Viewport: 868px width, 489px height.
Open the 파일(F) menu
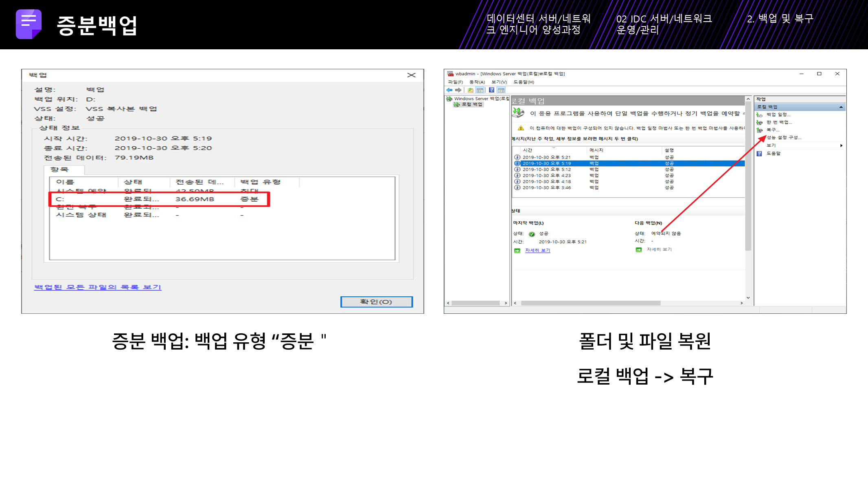point(455,82)
